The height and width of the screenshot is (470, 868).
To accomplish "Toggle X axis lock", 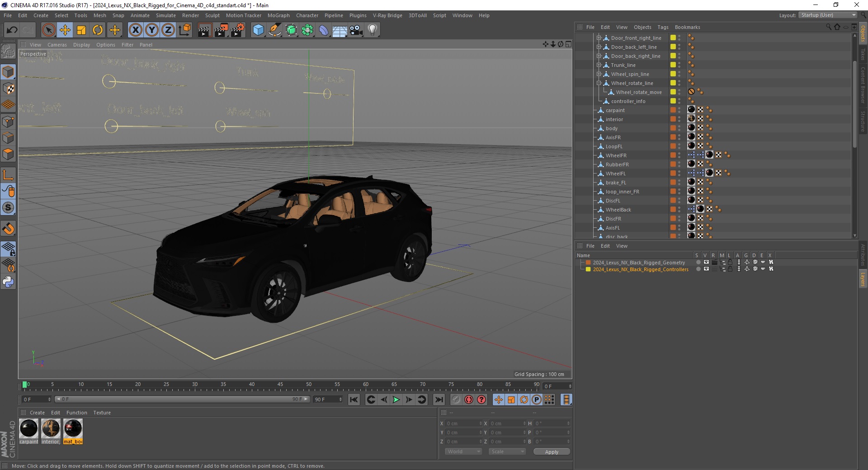I will tap(135, 30).
